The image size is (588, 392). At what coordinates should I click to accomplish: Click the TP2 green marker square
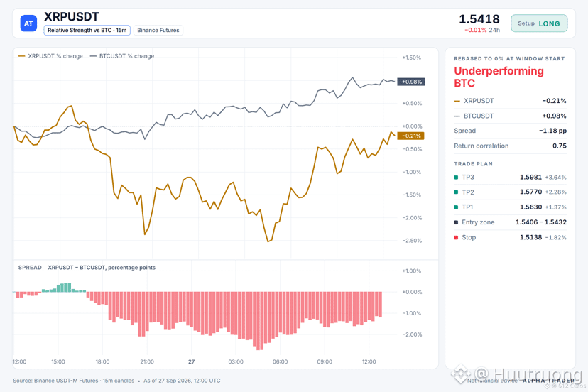coord(456,192)
